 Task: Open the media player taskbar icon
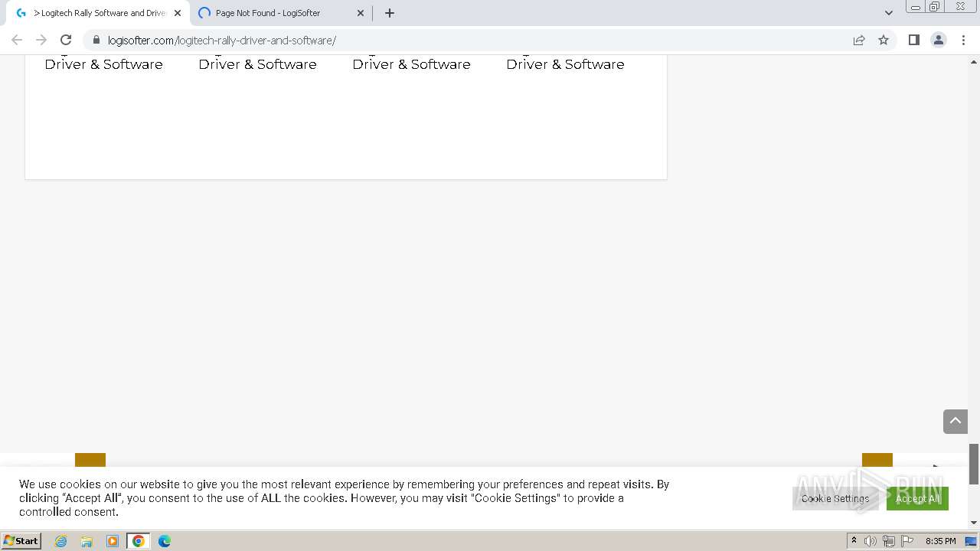pyautogui.click(x=113, y=541)
